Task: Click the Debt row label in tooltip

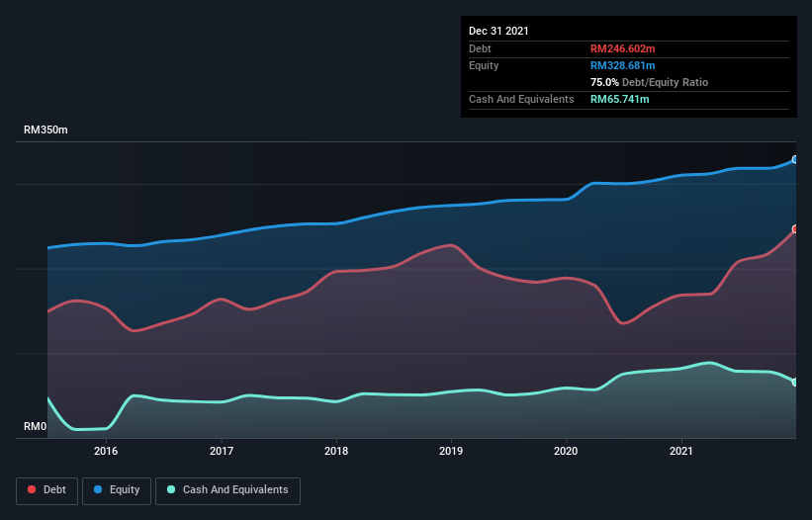Action: point(480,48)
